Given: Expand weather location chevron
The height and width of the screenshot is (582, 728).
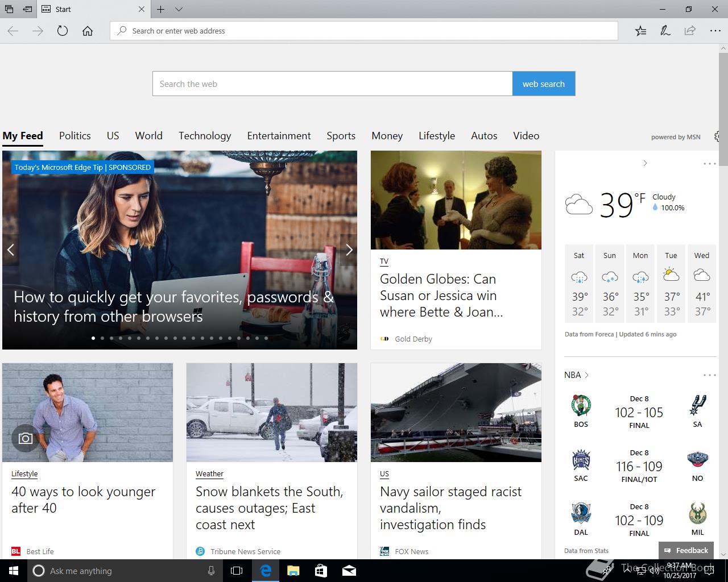Looking at the screenshot, I should [x=645, y=163].
